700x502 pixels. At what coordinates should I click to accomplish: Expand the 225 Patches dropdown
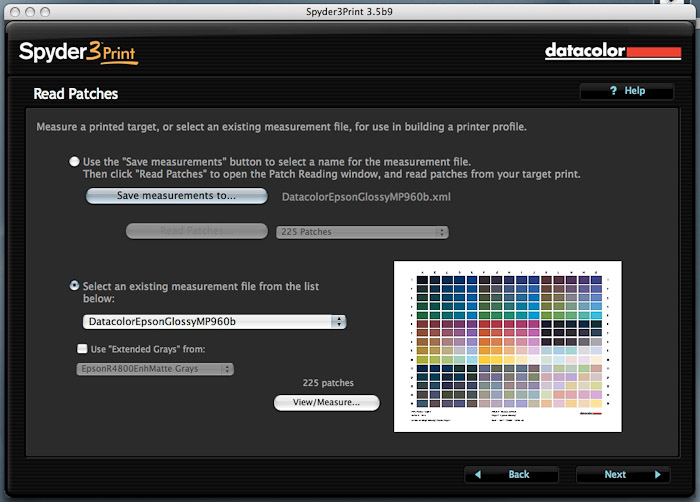click(362, 232)
